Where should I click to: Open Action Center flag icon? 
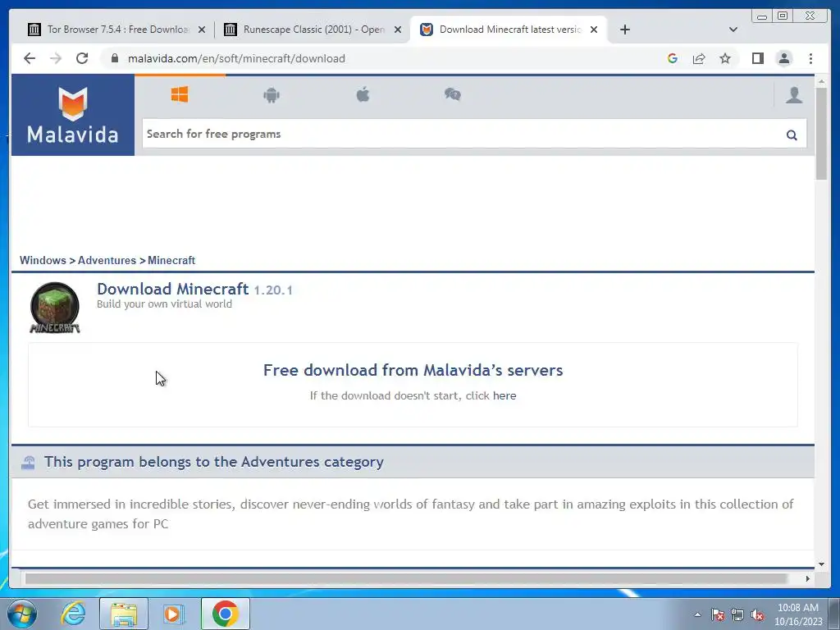(718, 614)
